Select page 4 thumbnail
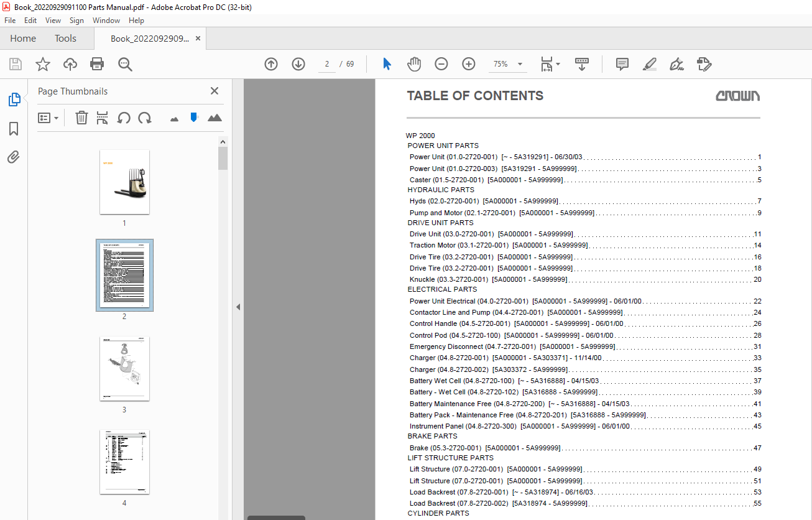This screenshot has width=812, height=520. (124, 462)
